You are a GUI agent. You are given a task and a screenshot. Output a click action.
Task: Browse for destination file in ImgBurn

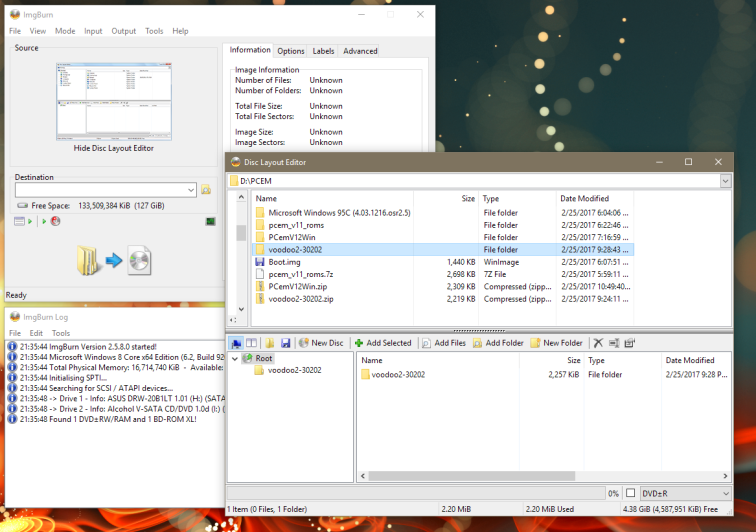tap(206, 190)
